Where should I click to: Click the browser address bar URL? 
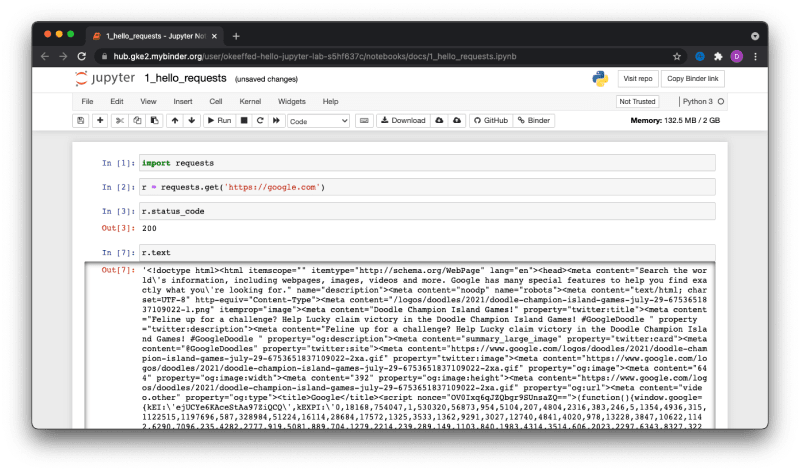pos(315,57)
